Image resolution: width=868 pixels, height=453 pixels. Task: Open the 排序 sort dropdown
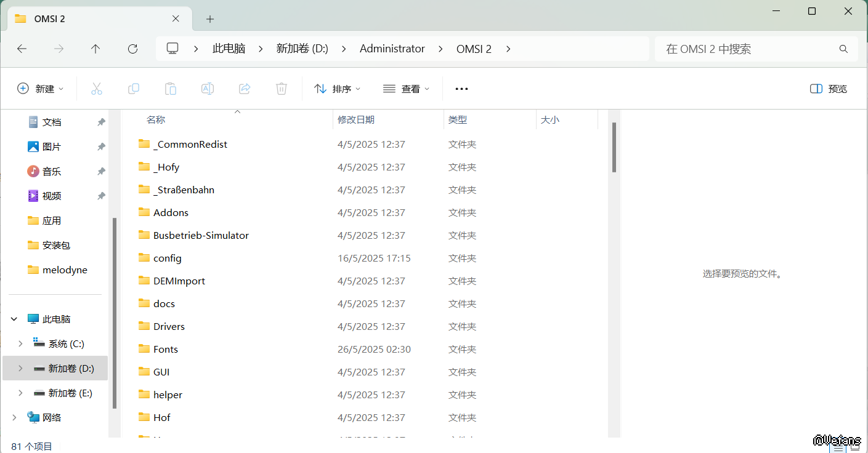click(x=338, y=89)
